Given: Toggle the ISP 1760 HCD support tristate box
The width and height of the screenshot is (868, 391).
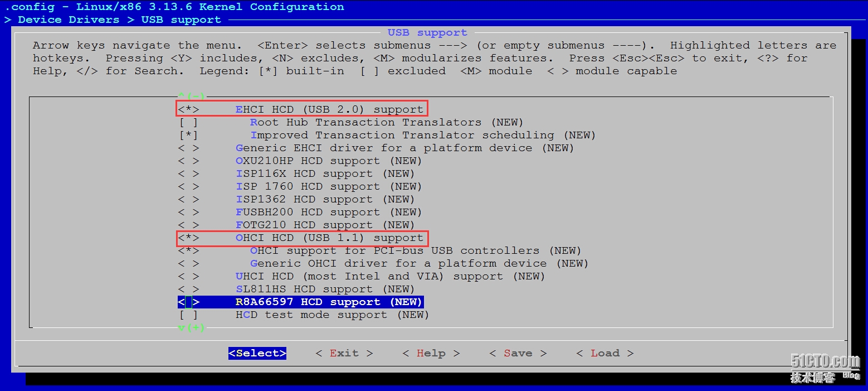Looking at the screenshot, I should [189, 186].
